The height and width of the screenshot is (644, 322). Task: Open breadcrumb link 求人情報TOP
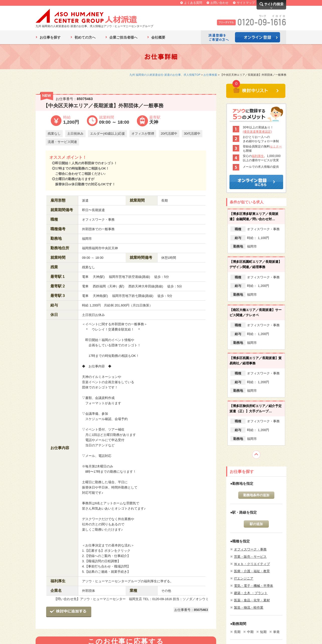click(165, 75)
